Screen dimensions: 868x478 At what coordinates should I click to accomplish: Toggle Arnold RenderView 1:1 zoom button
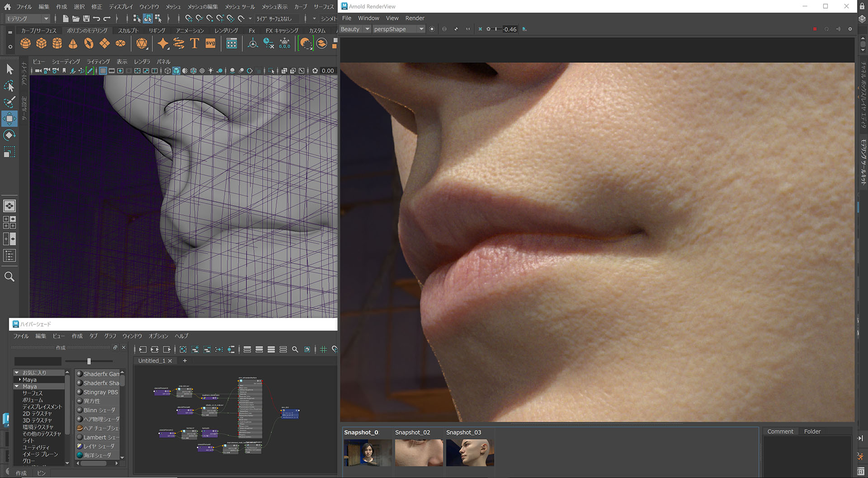pos(468,29)
